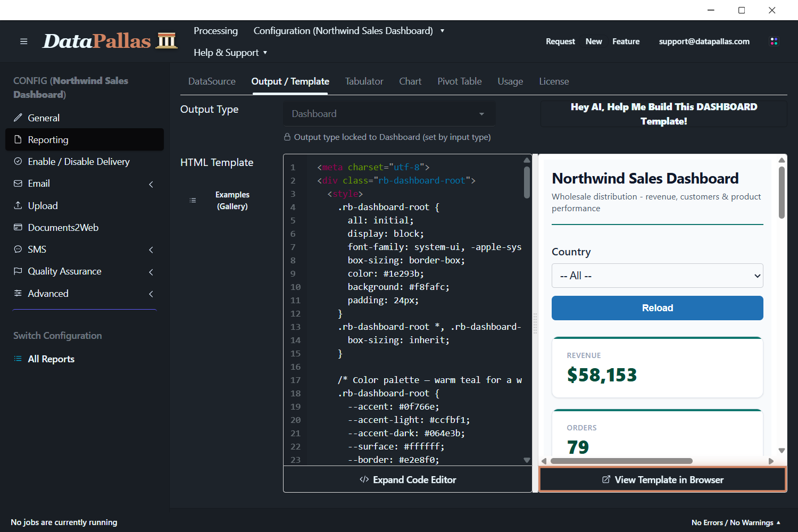This screenshot has width=798, height=532.
Task: Expand the SMS submenu chevron
Action: click(x=151, y=250)
